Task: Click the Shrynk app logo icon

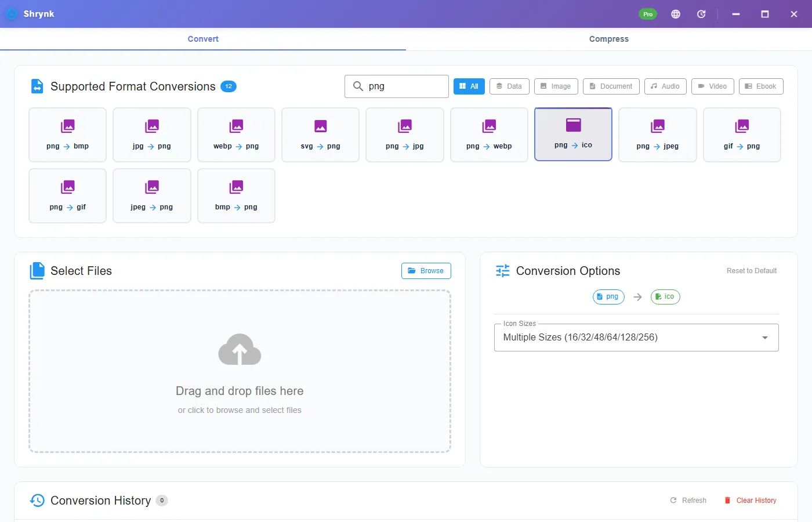Action: 11,14
